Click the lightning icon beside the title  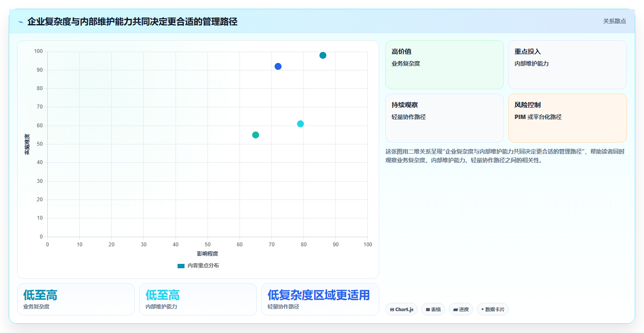pyautogui.click(x=21, y=22)
